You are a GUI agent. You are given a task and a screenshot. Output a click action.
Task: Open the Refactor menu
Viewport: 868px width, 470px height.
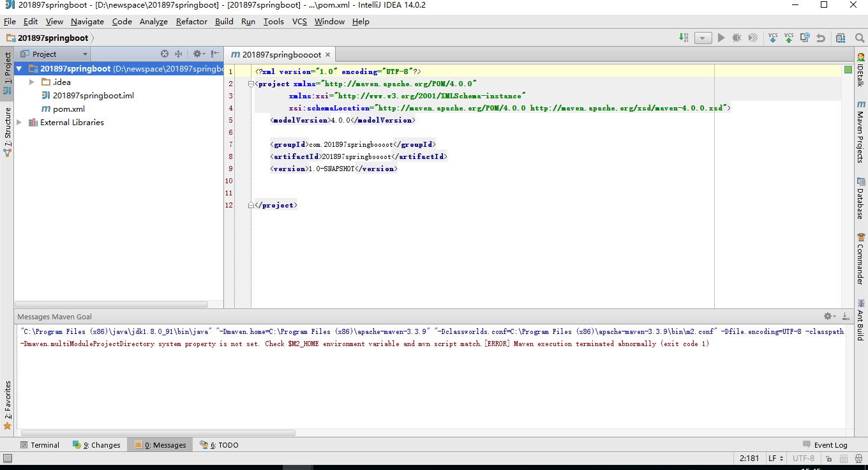191,21
